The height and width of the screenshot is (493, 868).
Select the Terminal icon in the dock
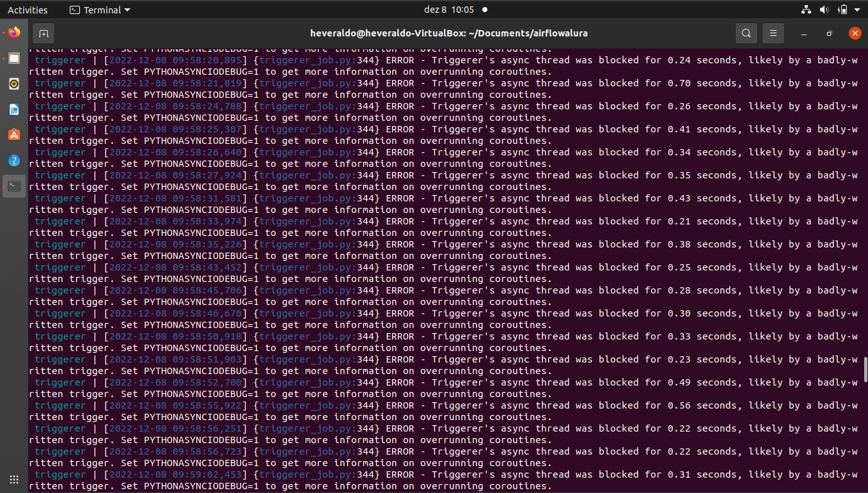tap(14, 186)
